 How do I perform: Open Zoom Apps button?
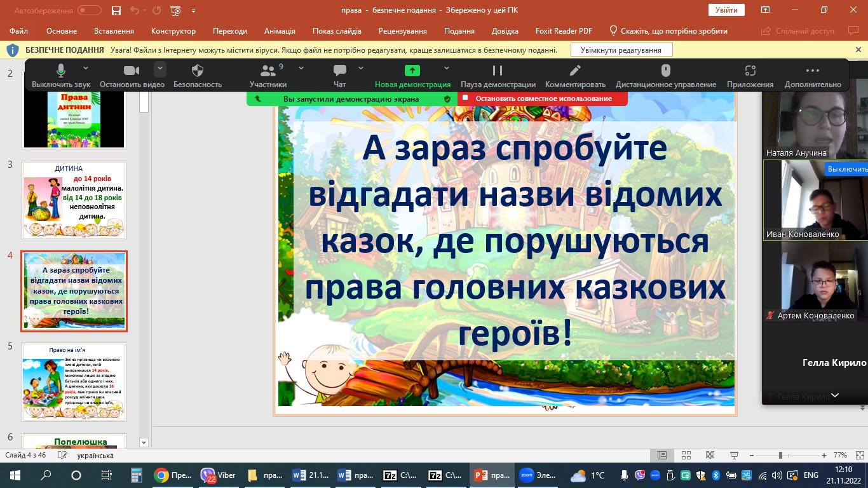point(750,76)
